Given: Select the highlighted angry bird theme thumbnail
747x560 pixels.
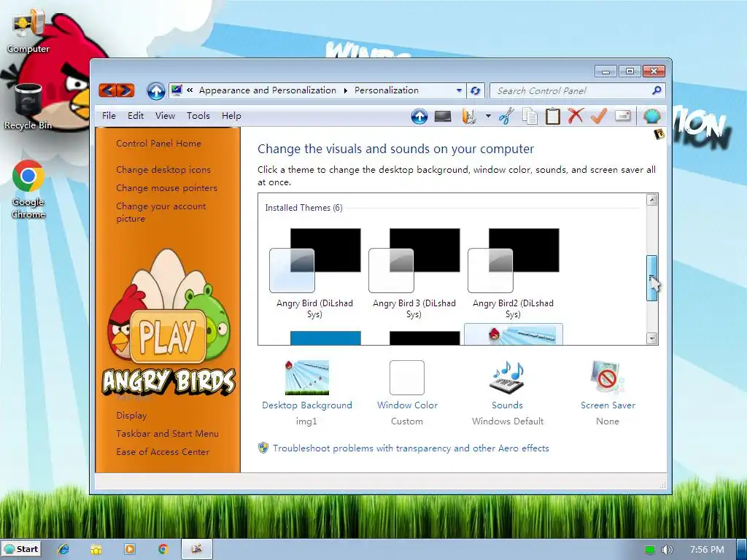Looking at the screenshot, I should [513, 334].
